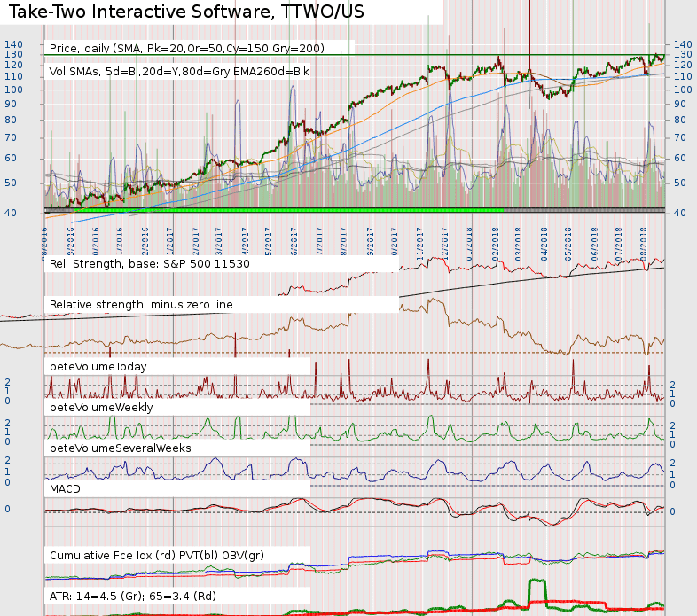Screen dimensions: 697x616
Task: Click 140 on the left price axis
Action: 13,44
